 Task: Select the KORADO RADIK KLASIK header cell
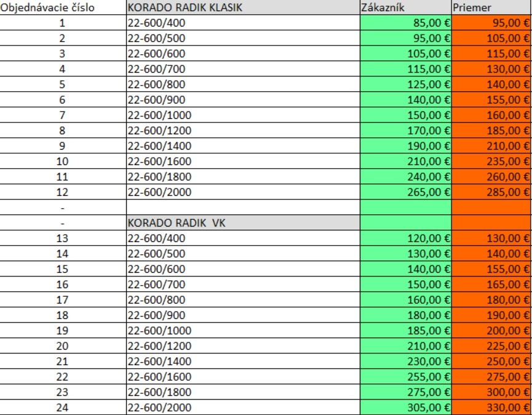(243, 7)
